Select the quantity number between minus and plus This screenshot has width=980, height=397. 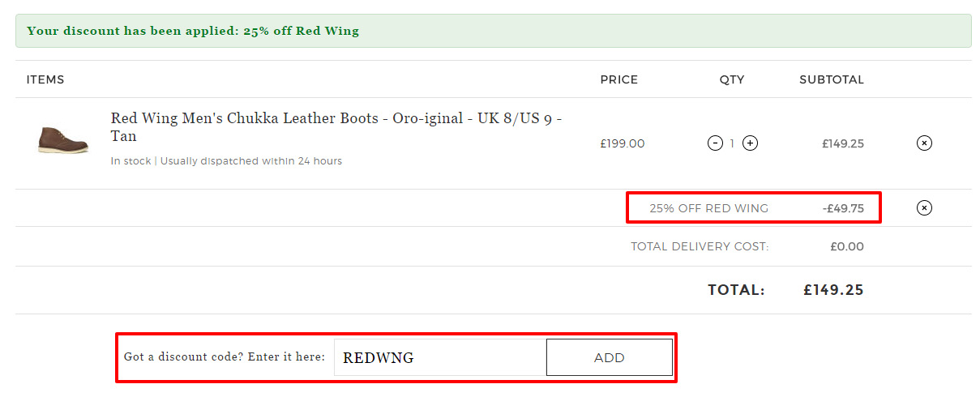[x=733, y=143]
